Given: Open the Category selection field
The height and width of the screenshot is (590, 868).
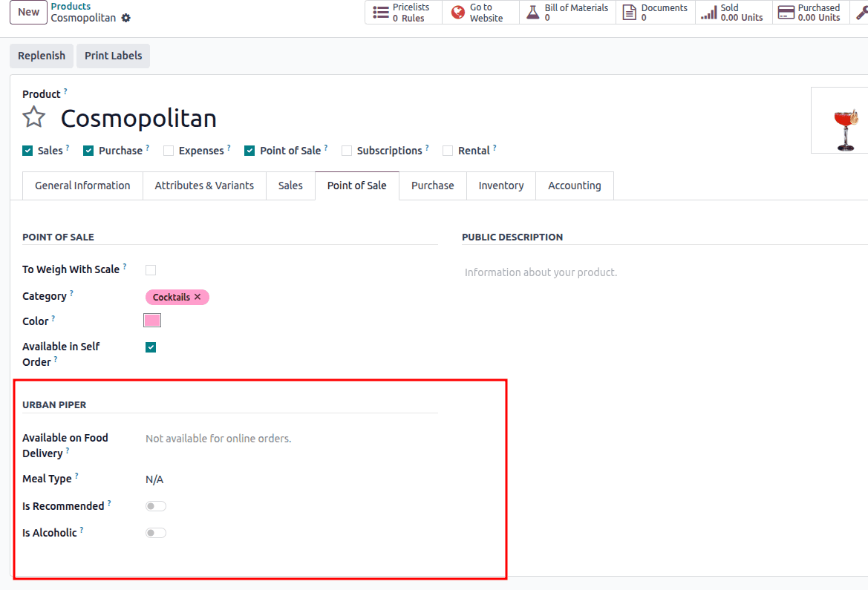Looking at the screenshot, I should [238, 297].
